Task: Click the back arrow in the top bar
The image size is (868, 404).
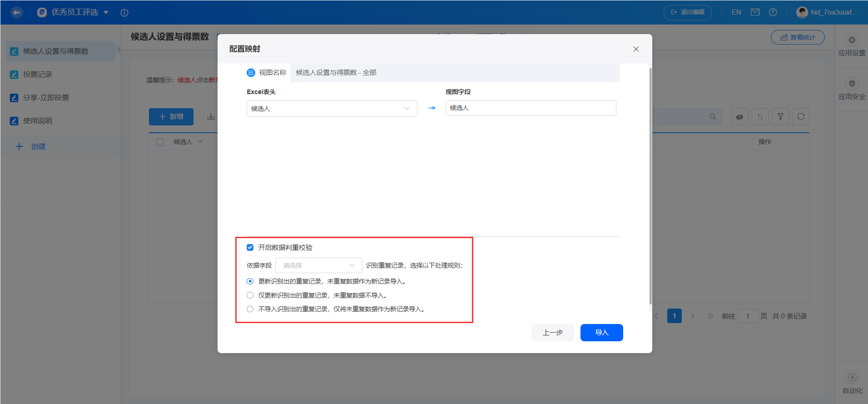Action: 17,12
